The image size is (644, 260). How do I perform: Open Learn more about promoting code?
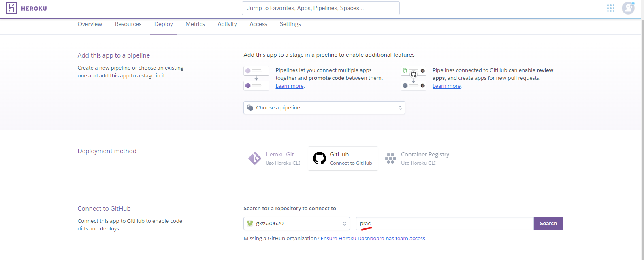290,86
